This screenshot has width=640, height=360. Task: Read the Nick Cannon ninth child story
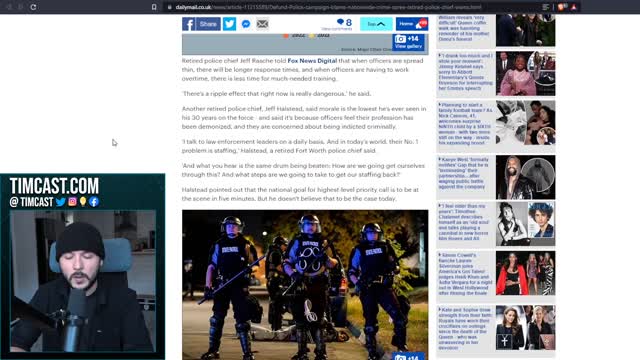[465, 124]
